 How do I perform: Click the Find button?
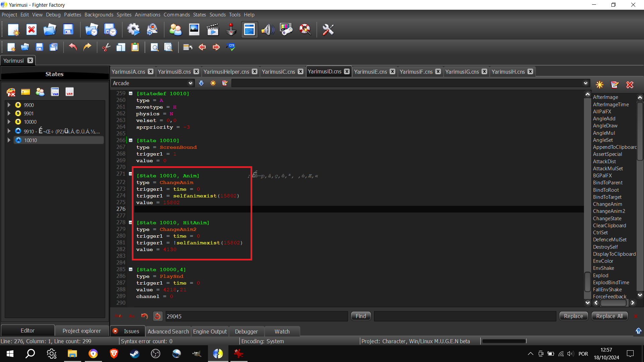coord(361,316)
